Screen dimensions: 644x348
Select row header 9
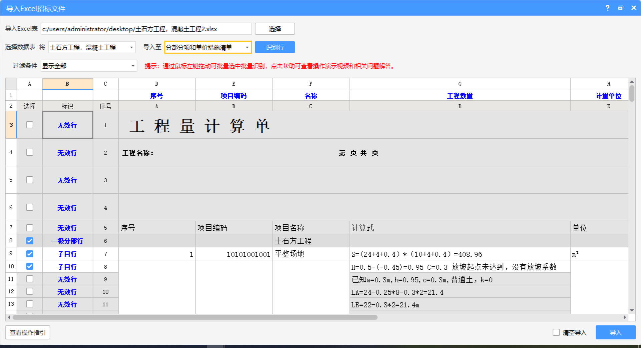point(11,254)
